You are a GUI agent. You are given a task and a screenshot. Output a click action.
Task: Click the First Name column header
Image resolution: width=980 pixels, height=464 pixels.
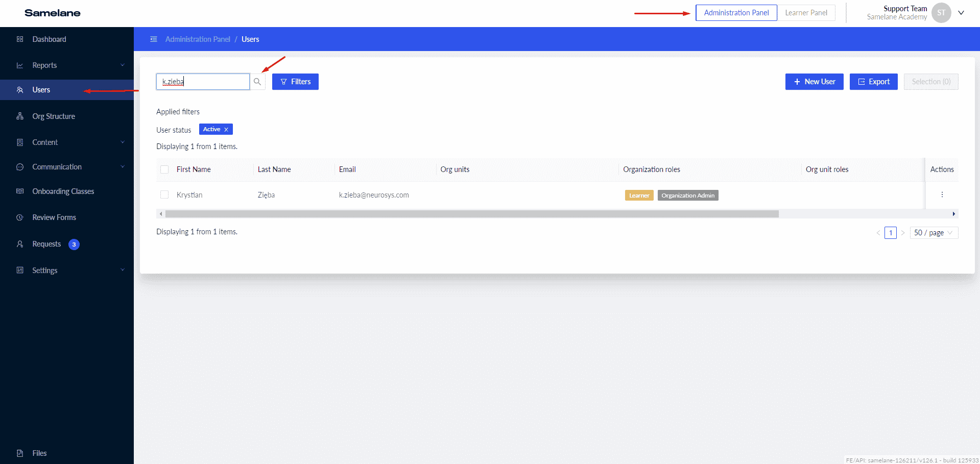pyautogui.click(x=194, y=169)
